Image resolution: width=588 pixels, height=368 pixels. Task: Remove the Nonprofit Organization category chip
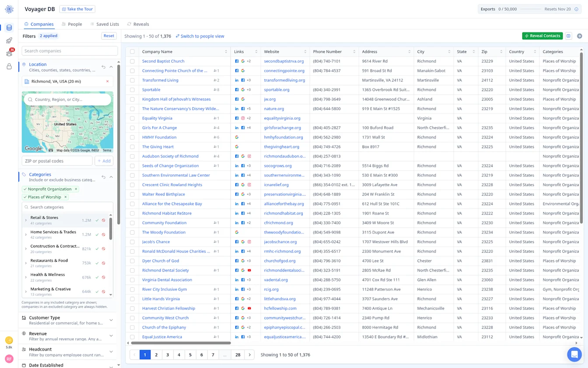(x=76, y=189)
